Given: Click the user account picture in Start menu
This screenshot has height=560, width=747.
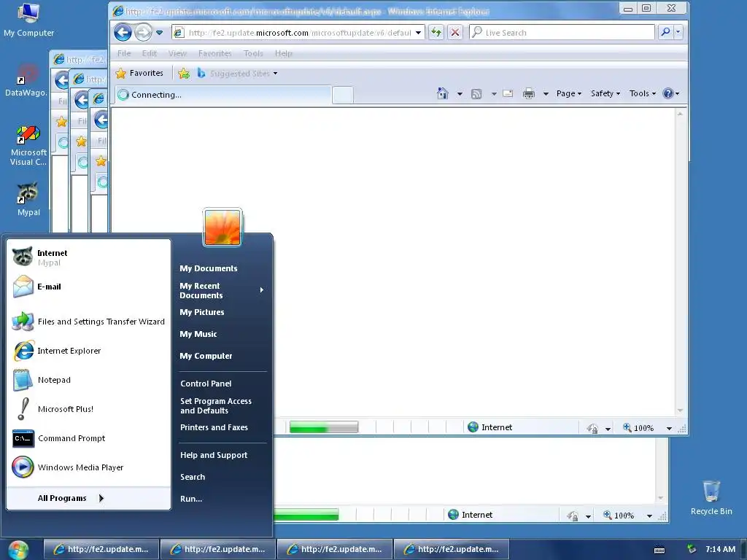Looking at the screenshot, I should 222,227.
